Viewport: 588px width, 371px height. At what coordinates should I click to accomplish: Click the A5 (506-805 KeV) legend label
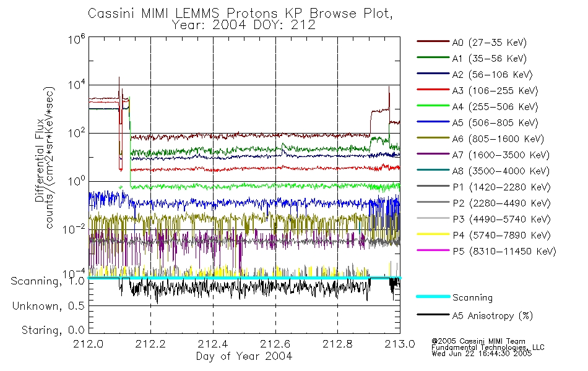495,123
